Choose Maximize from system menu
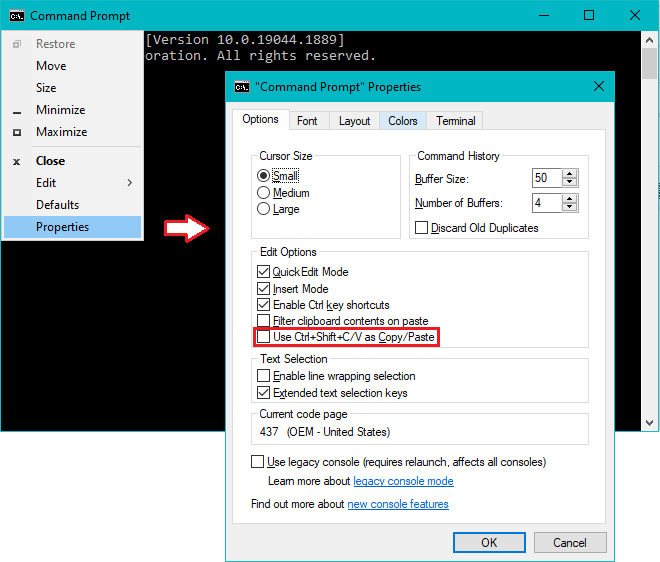The height and width of the screenshot is (562, 660). [x=72, y=132]
